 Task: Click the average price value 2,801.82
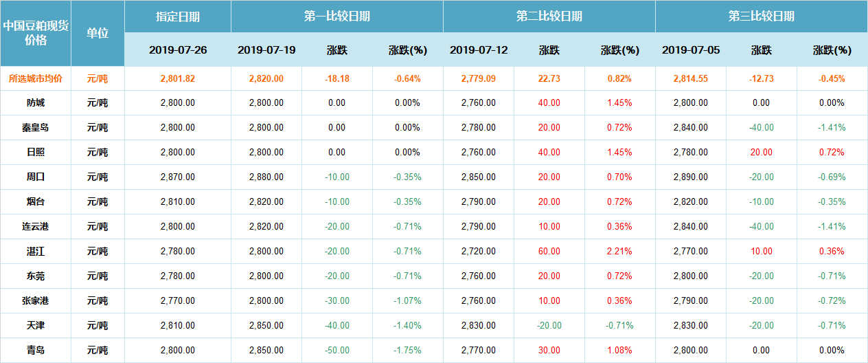[x=177, y=78]
